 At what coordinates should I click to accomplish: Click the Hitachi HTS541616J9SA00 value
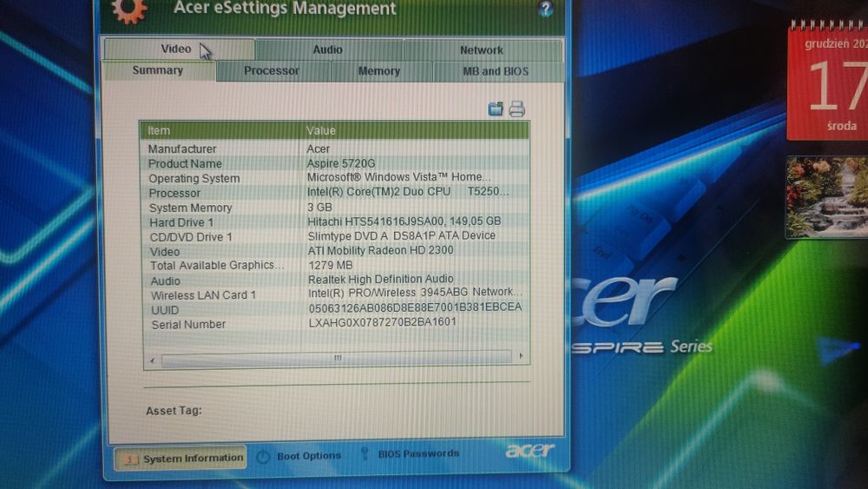(x=404, y=221)
